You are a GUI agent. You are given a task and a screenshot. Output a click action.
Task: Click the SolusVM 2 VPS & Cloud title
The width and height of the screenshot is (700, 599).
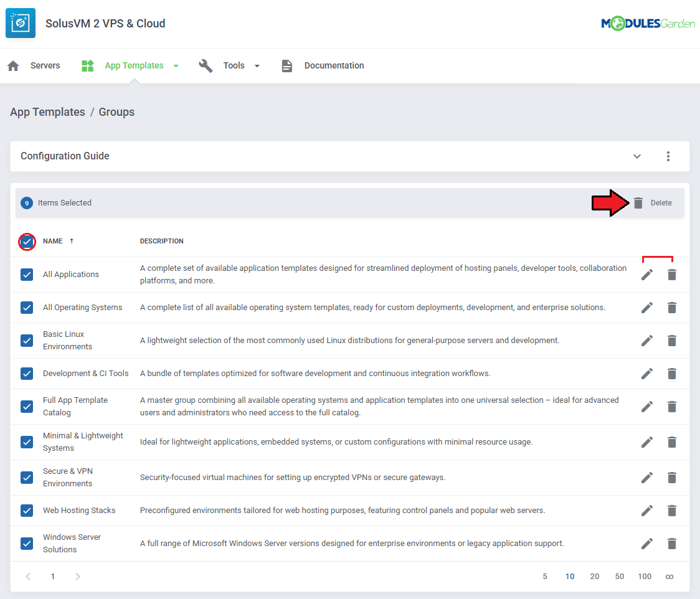105,23
